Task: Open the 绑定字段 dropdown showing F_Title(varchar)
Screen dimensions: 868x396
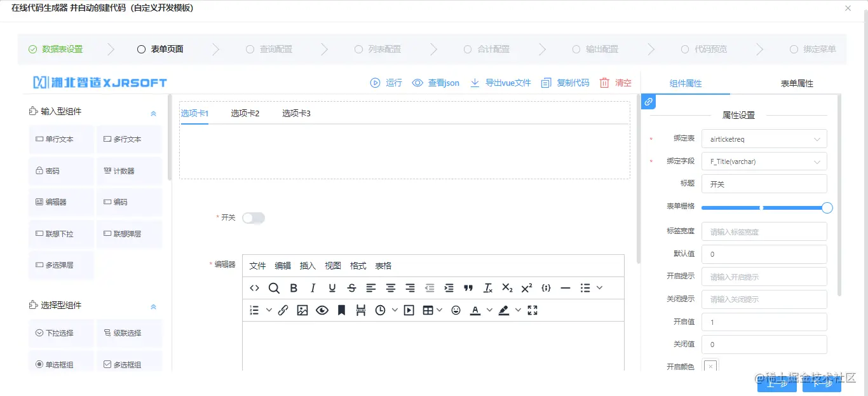Action: [x=764, y=161]
